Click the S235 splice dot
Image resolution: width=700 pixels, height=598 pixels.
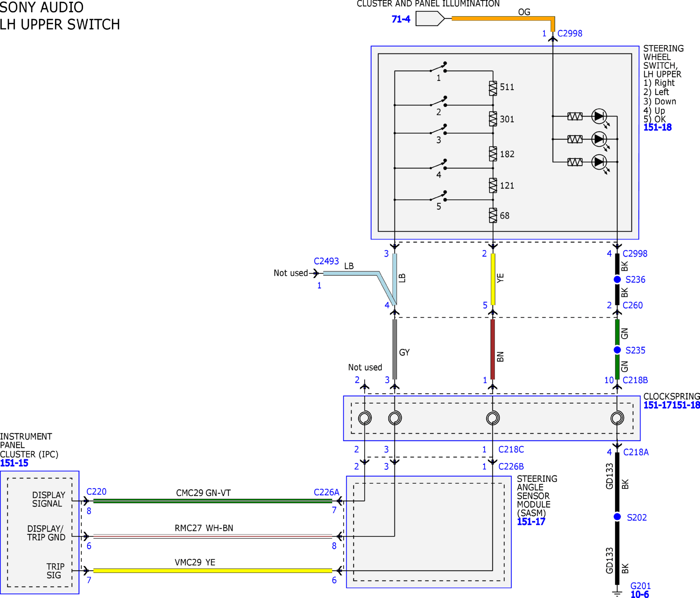tap(617, 350)
